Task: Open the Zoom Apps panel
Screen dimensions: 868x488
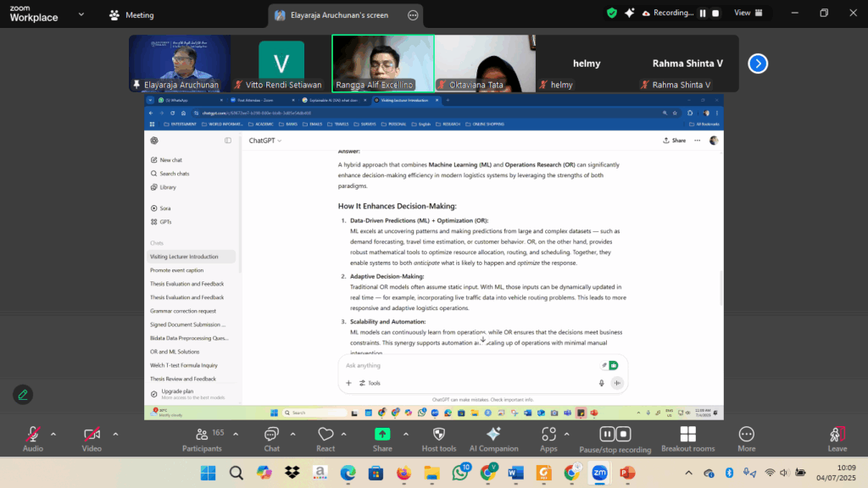Action: click(548, 440)
